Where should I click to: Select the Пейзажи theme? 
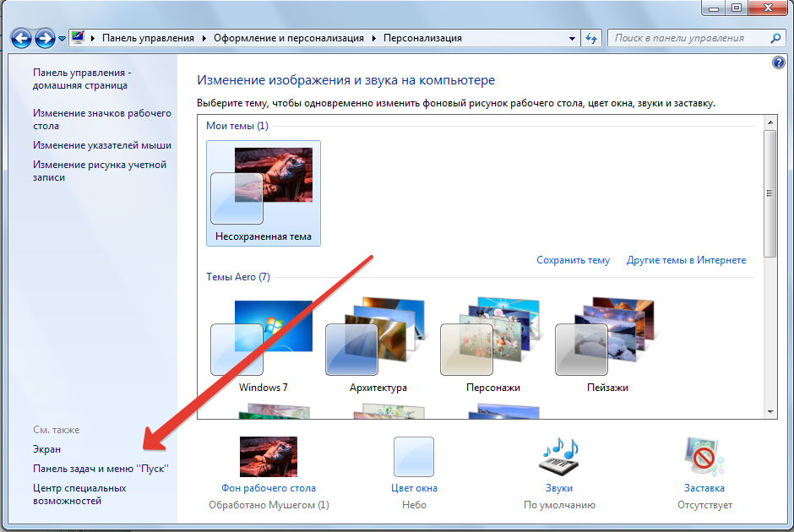click(607, 346)
